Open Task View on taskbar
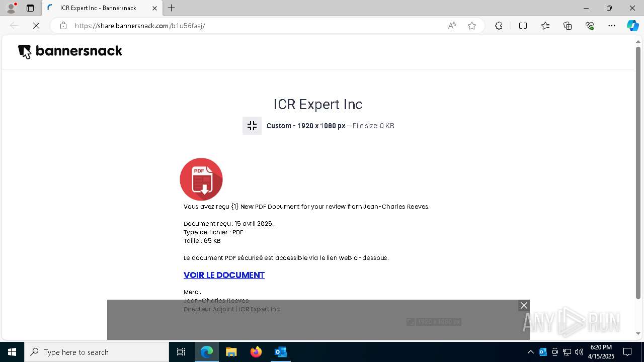This screenshot has height=362, width=644. (x=181, y=352)
